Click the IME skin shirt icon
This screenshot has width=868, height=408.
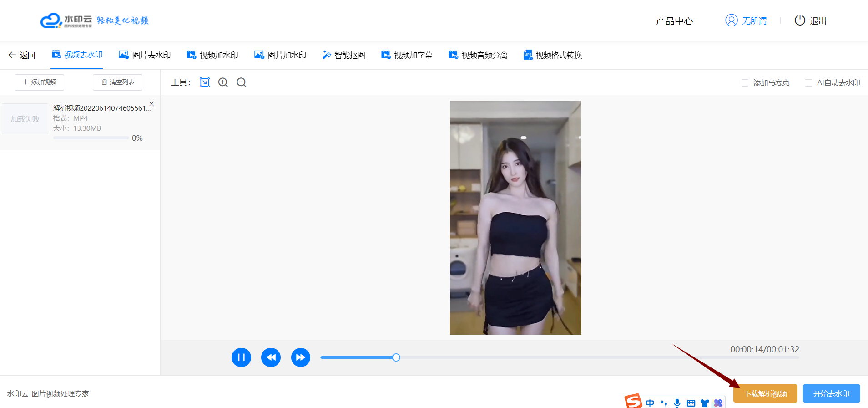tap(705, 403)
